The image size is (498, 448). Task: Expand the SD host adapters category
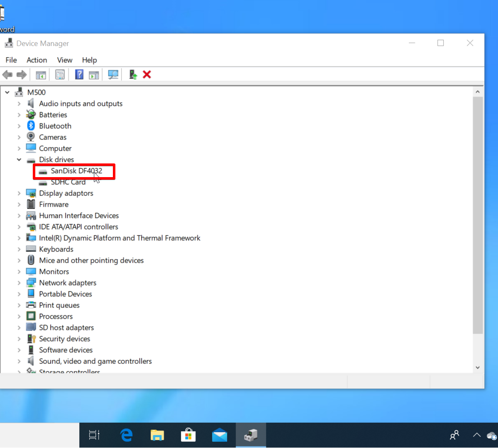pos(19,328)
